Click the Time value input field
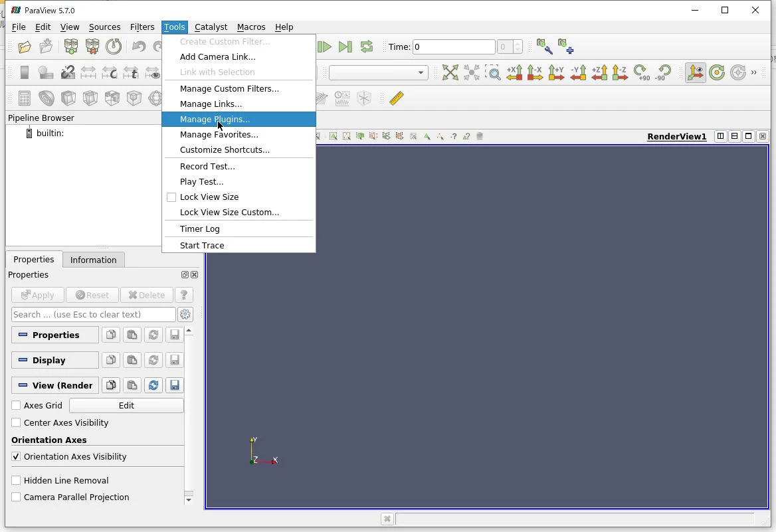The width and height of the screenshot is (776, 532). [454, 47]
